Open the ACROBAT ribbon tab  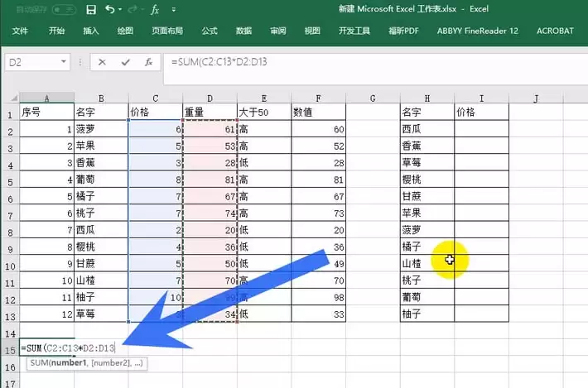(555, 31)
